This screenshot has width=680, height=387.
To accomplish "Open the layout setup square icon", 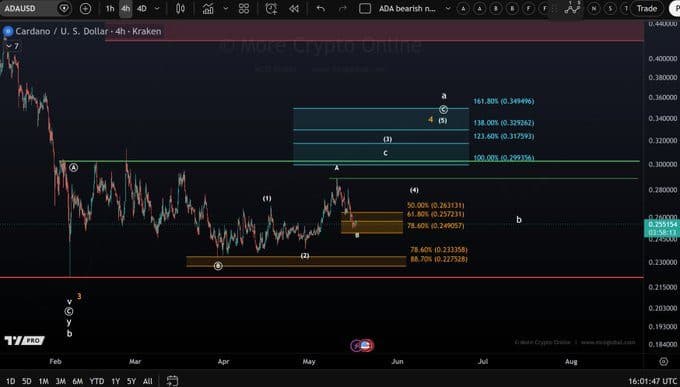I will (x=365, y=9).
